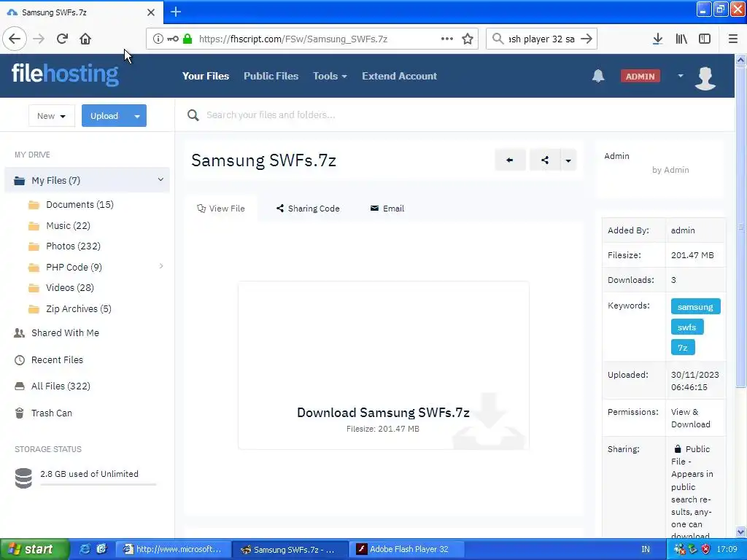
Task: Show site information circle-i icon
Action: (158, 39)
